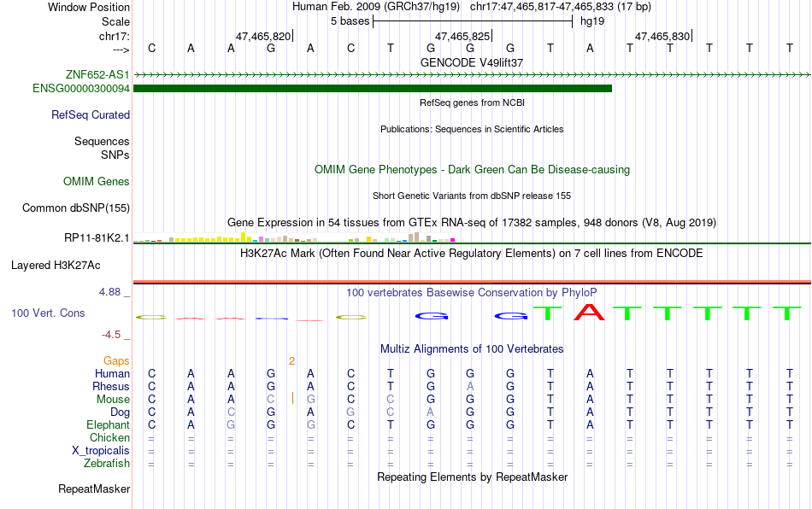Viewport: 812px width, 509px height.
Task: Click 100 vertebrates Basewise Conservation by PhyloP title
Action: click(x=472, y=293)
